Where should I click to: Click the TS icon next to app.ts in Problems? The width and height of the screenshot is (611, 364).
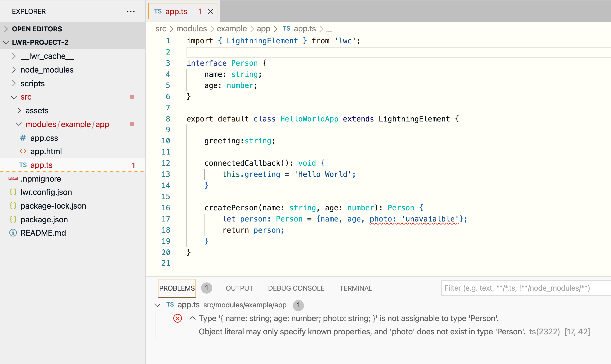(170, 305)
